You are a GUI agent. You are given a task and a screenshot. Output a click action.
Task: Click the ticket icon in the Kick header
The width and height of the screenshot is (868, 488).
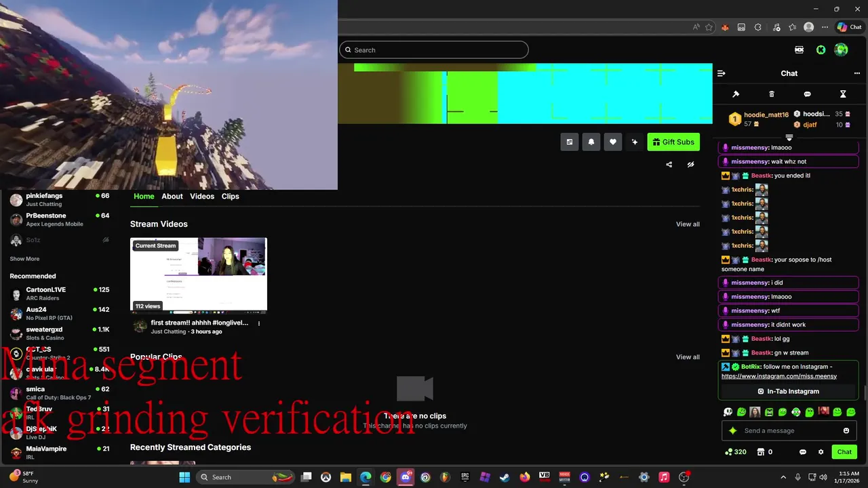tap(800, 49)
